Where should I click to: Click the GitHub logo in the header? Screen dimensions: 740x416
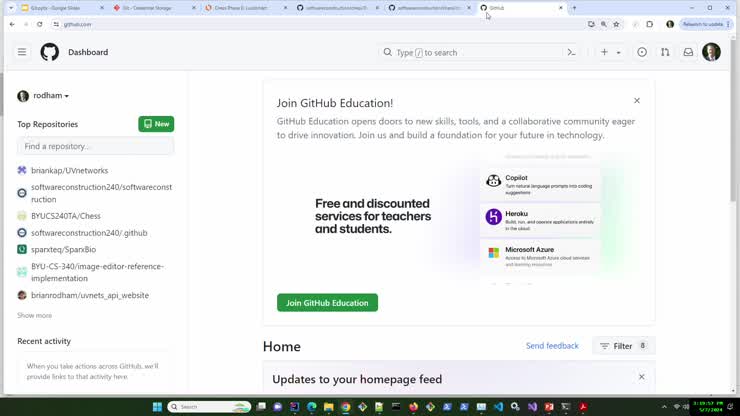point(49,52)
